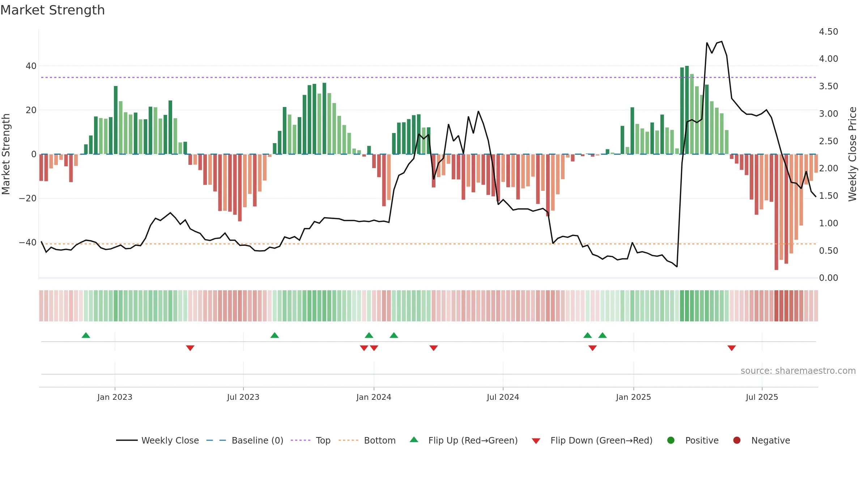Screen dimensions: 868x488
Task: Click the tallest dark green bar reaching 40
Action: 687,110
